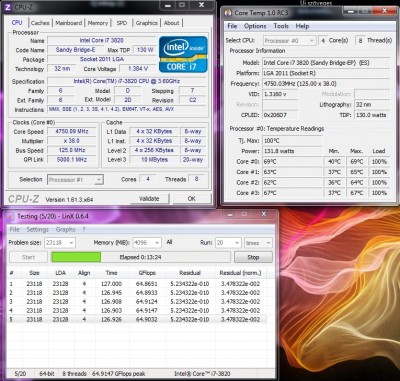The width and height of the screenshot is (400, 381).
Task: Select the LinX result row with 64.9147 GFlops
Action: coord(137,310)
